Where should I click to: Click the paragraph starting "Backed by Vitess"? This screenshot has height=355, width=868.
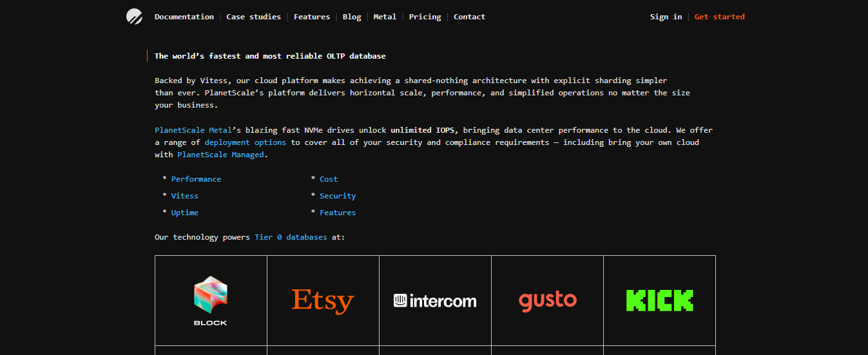(422, 93)
